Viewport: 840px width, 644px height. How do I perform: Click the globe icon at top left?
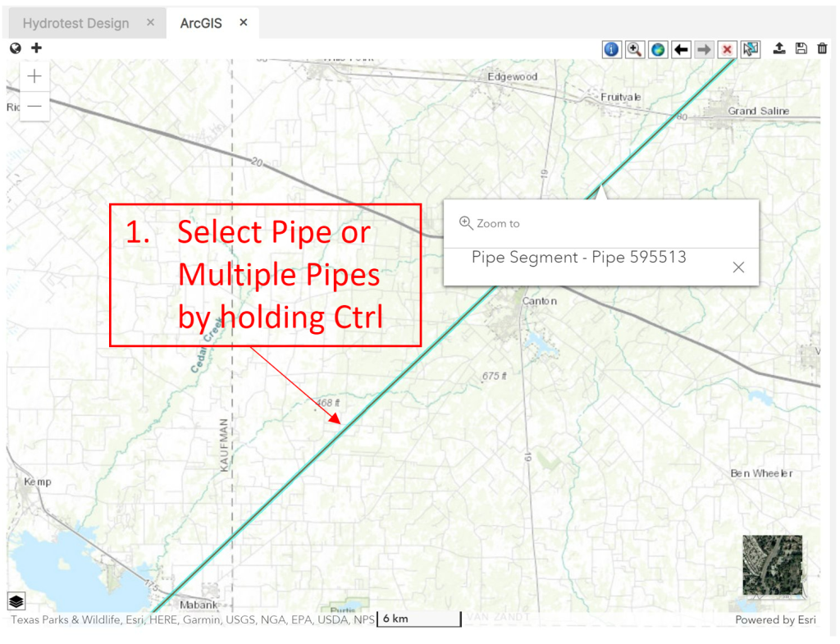click(16, 48)
